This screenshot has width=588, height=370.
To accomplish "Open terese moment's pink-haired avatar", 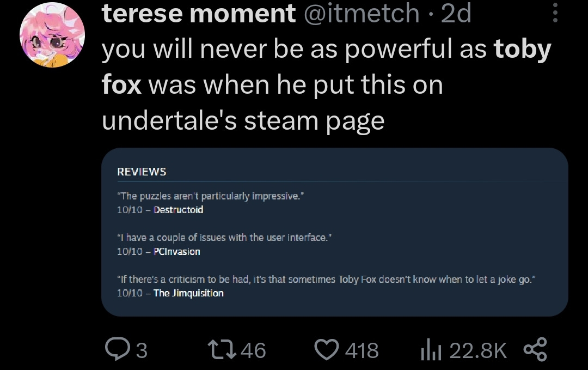I will [52, 35].
